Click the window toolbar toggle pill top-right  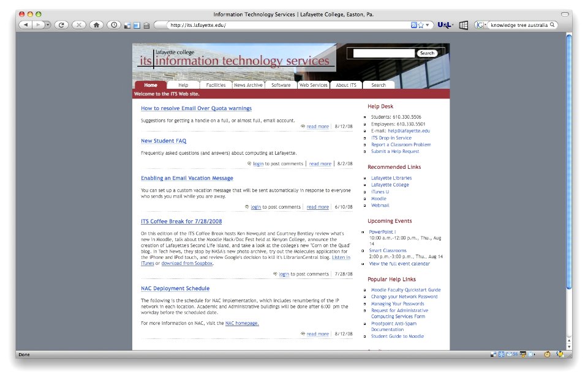pyautogui.click(x=565, y=14)
